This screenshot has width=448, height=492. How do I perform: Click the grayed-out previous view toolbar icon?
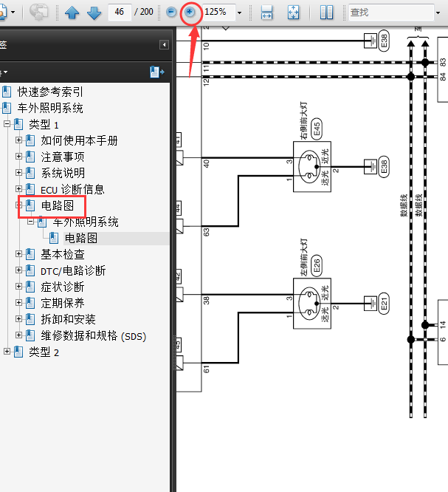(39, 13)
